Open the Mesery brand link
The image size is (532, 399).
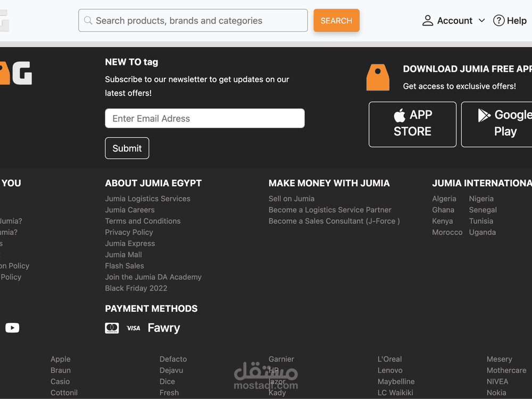tap(499, 359)
